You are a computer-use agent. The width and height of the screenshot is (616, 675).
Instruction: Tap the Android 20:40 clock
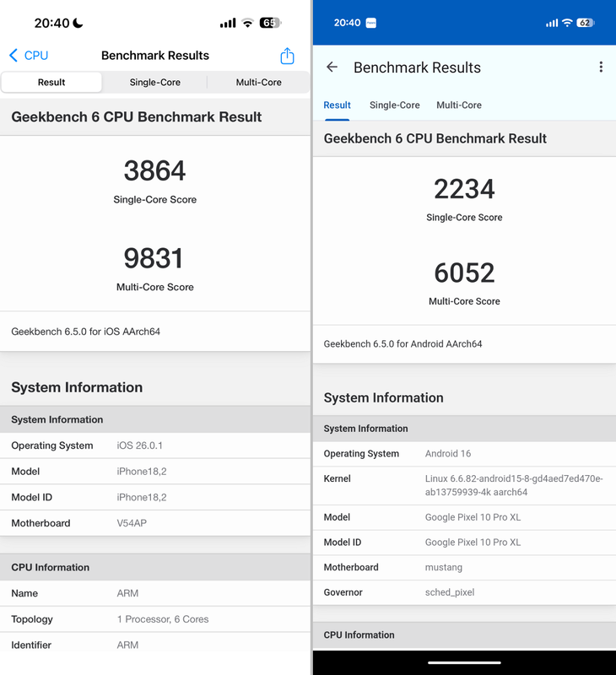coord(347,23)
